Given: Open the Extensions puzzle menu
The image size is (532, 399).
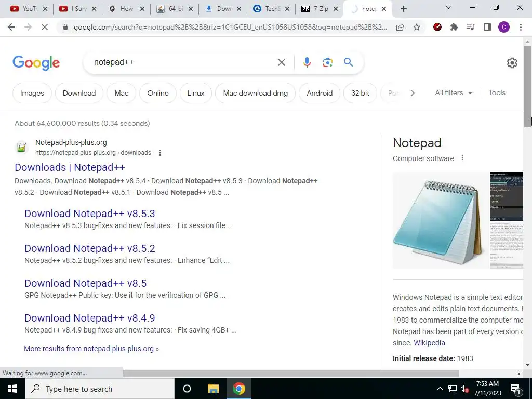Looking at the screenshot, I should [454, 27].
